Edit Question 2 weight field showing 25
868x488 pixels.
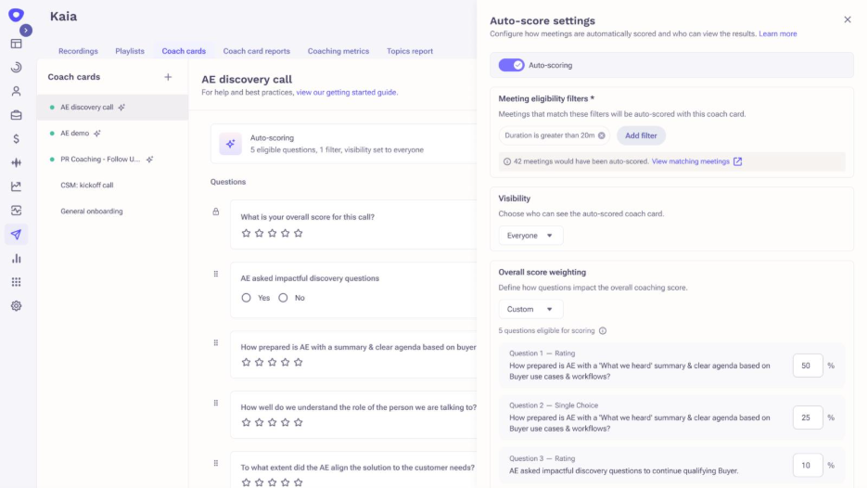pos(807,417)
